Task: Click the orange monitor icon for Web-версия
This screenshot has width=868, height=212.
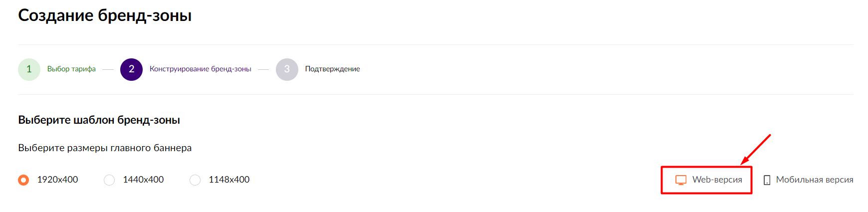Action: tap(681, 180)
